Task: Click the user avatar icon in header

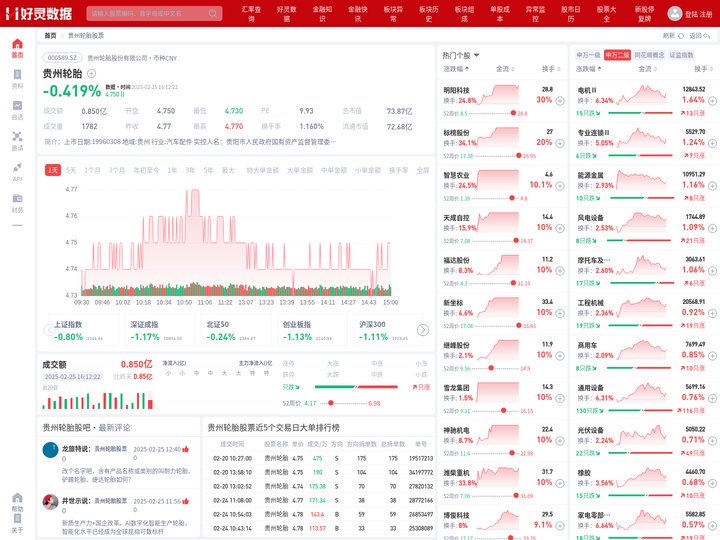Action: tap(675, 13)
